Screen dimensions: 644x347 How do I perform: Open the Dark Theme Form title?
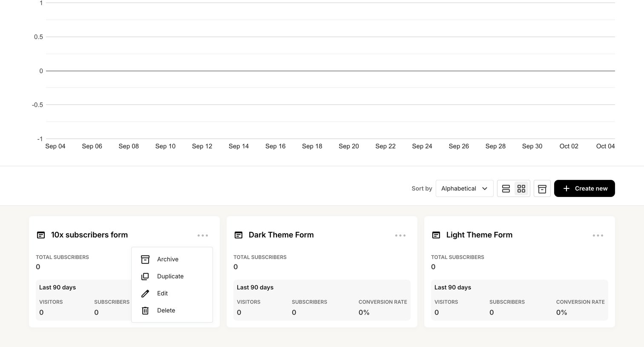point(281,235)
